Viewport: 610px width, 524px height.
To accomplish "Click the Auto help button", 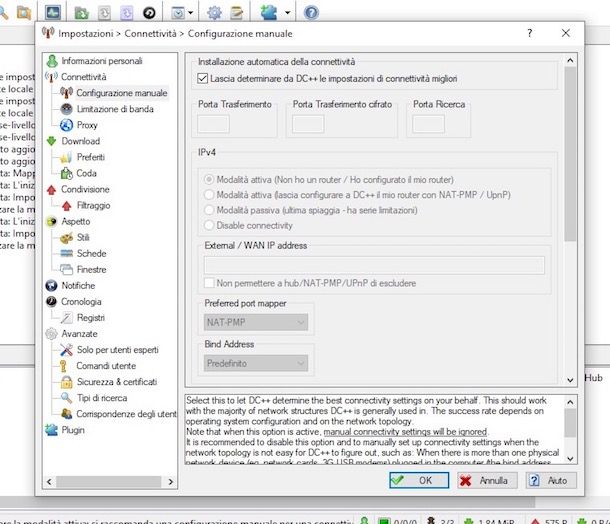I will click(x=551, y=480).
